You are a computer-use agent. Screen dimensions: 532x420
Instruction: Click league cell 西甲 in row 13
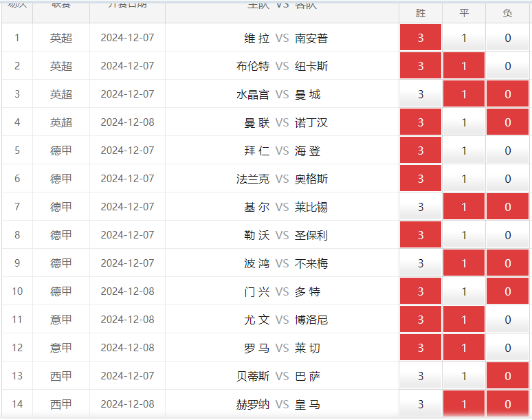click(61, 375)
